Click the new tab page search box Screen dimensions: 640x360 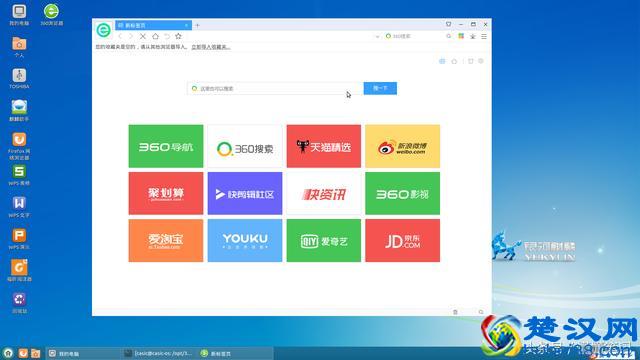click(x=275, y=89)
